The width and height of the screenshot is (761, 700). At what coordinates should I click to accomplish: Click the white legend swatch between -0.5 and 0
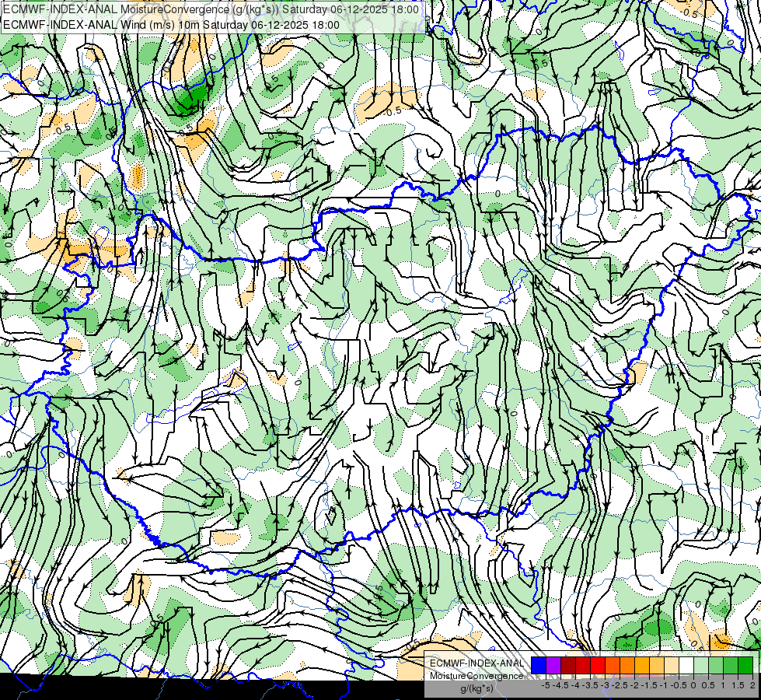pos(686,665)
